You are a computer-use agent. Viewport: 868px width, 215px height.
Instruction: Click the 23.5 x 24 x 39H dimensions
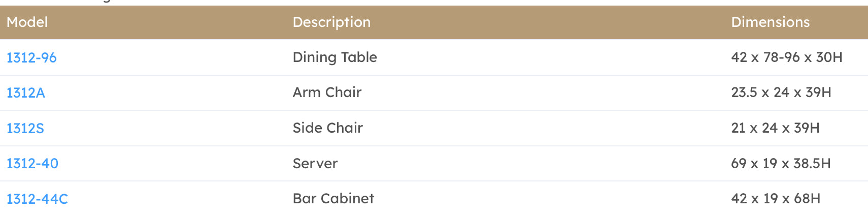[x=781, y=93]
